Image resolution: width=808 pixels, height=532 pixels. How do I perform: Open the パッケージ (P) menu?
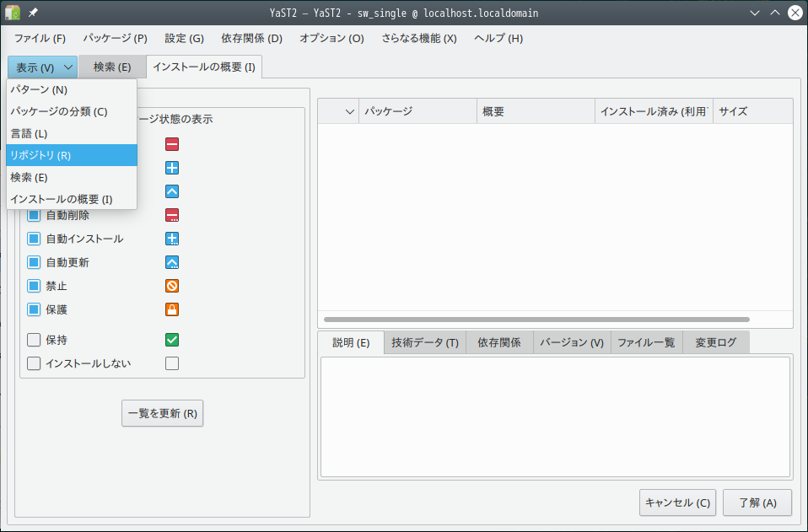point(116,38)
